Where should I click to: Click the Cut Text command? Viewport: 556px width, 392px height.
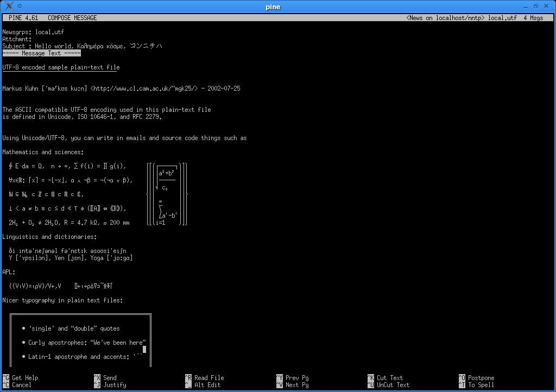386,378
